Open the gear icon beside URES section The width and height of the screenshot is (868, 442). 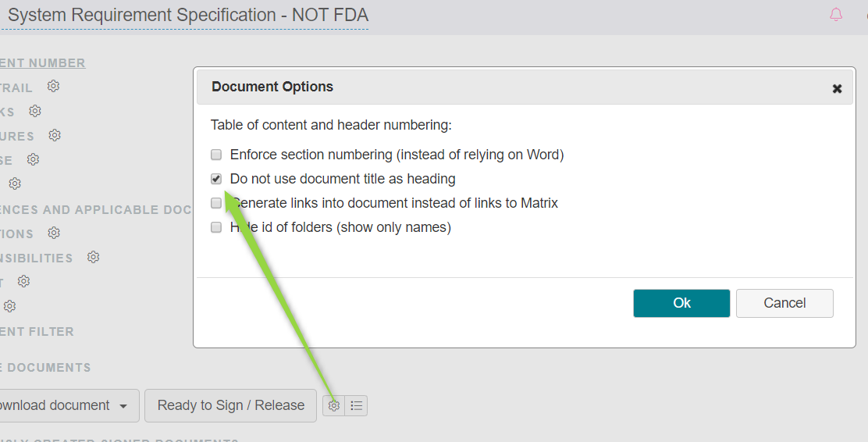click(55, 135)
